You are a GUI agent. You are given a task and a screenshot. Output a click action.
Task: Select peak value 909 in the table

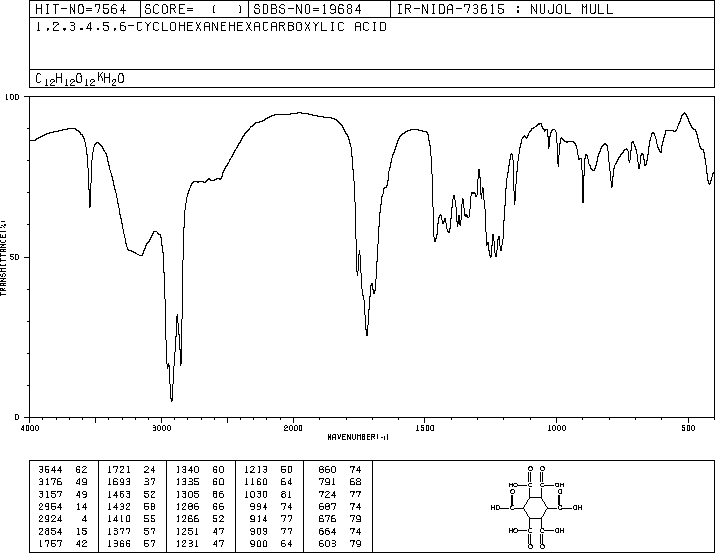[x=259, y=531]
